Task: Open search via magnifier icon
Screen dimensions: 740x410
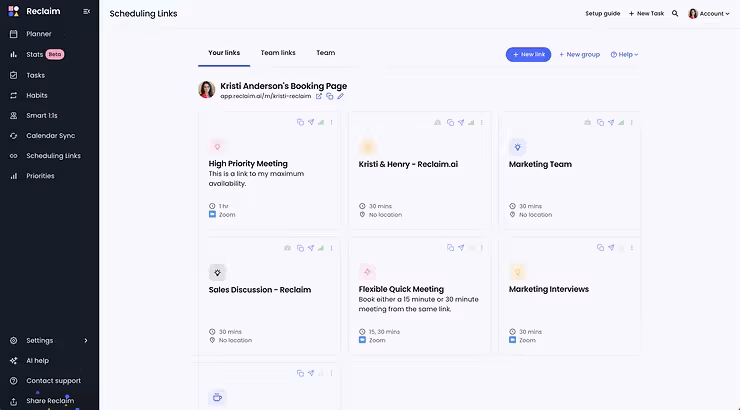Action: tap(675, 14)
